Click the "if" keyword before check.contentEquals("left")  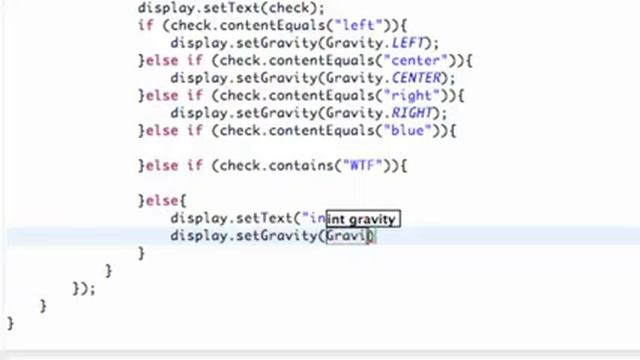click(146, 25)
